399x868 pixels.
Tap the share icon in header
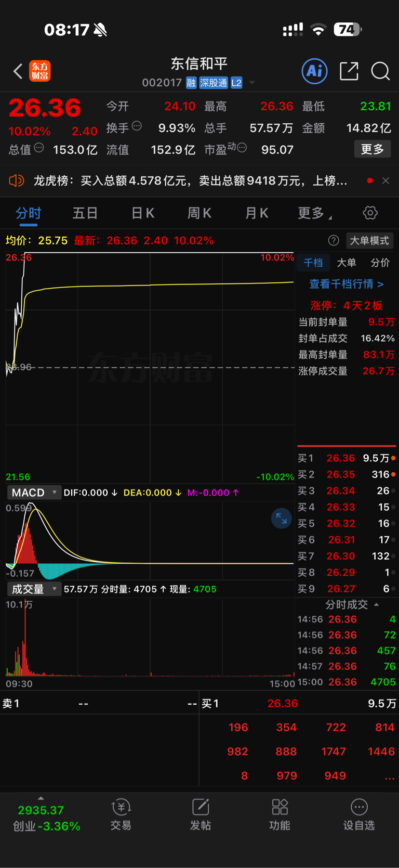[x=349, y=71]
